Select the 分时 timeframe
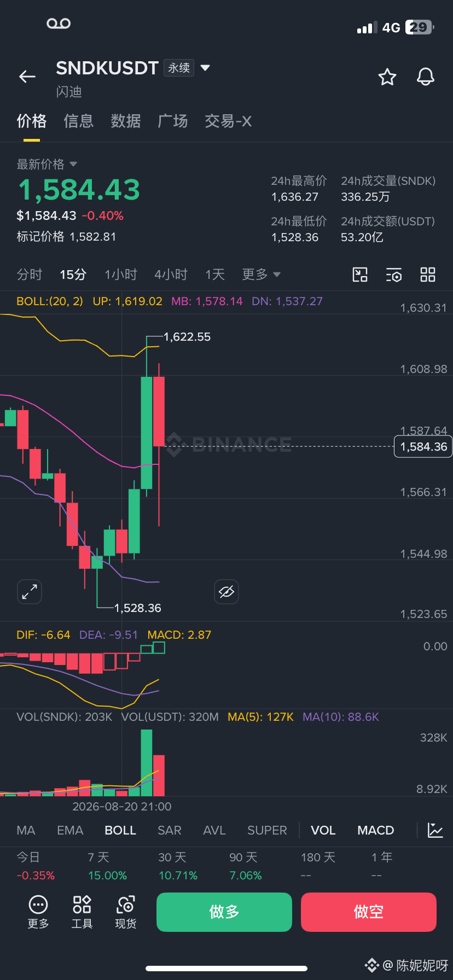This screenshot has width=453, height=980. pos(30,275)
